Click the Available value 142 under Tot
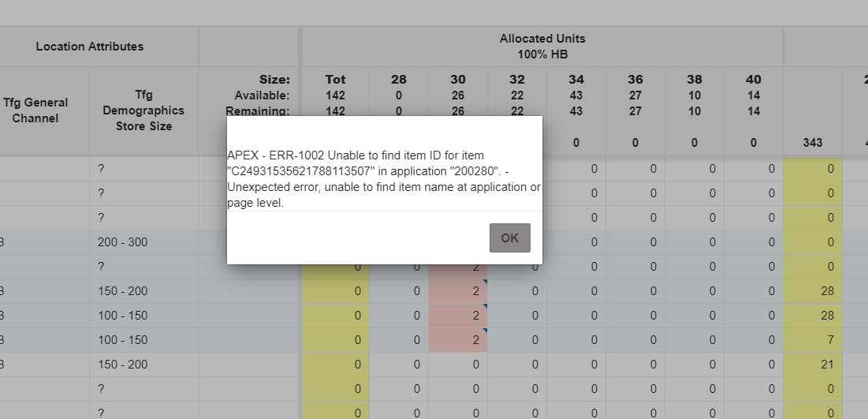This screenshot has width=868, height=419. tap(336, 95)
